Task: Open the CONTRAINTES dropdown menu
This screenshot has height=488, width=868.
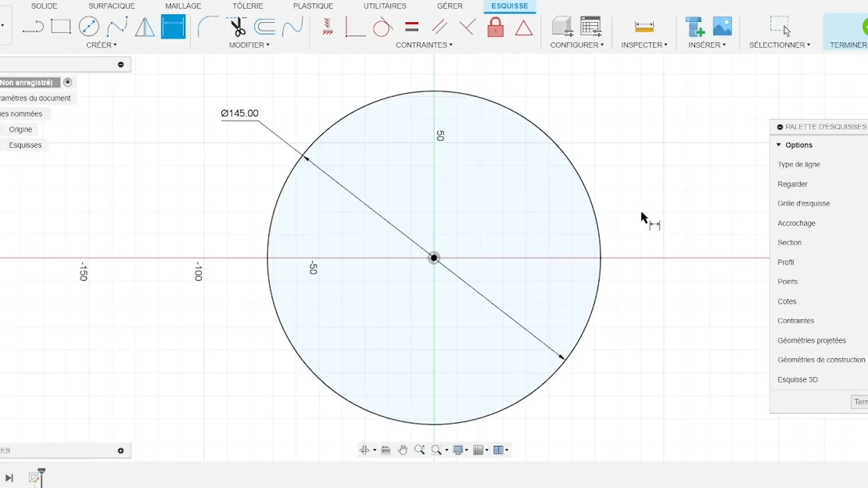Action: [x=424, y=45]
